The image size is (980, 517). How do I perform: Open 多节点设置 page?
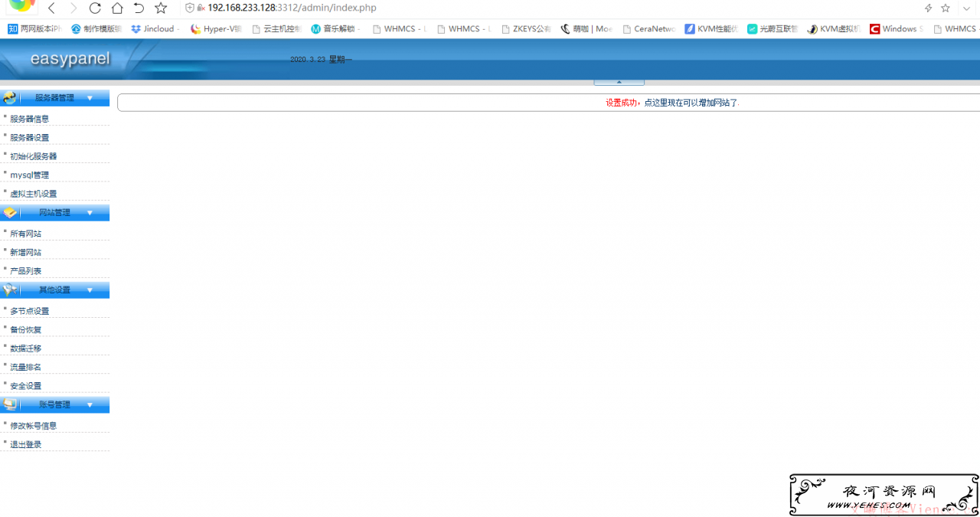pos(30,311)
